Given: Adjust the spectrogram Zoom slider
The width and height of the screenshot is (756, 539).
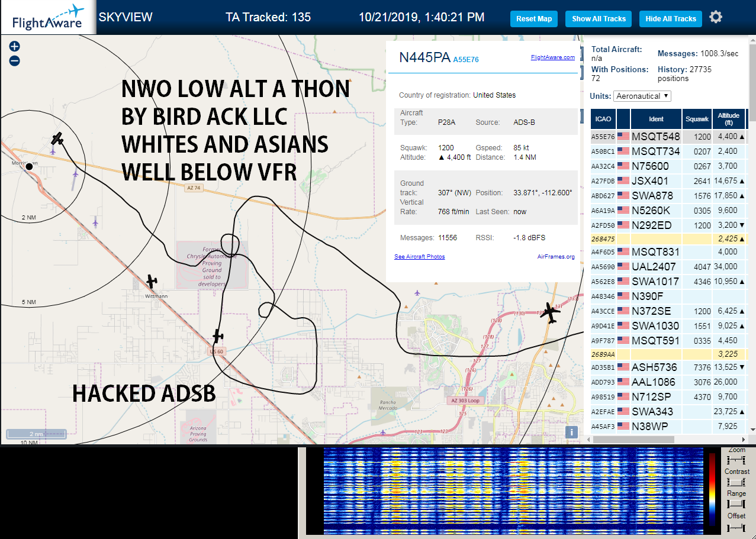Looking at the screenshot, I should tap(736, 460).
